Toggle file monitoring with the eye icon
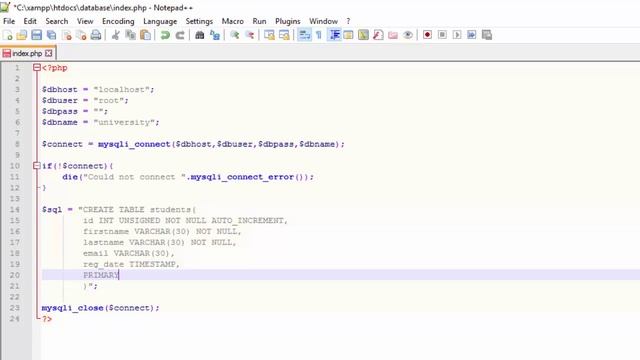The width and height of the screenshot is (640, 360). click(408, 35)
